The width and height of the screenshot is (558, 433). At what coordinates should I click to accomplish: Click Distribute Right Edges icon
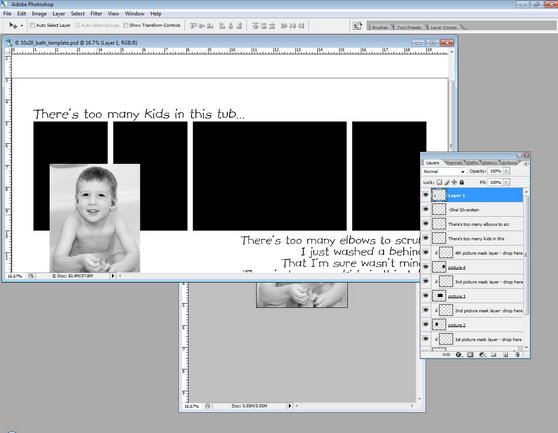[x=301, y=26]
